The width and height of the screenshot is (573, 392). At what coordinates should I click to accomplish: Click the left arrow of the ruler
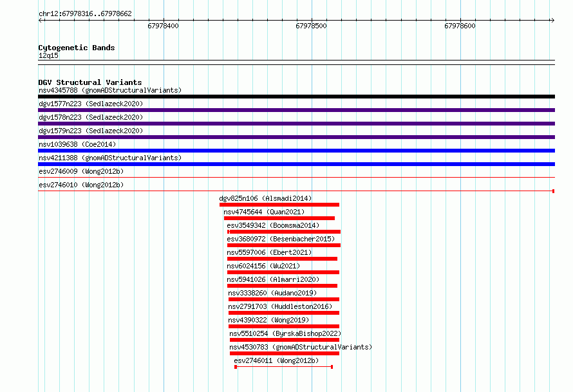(40, 20)
